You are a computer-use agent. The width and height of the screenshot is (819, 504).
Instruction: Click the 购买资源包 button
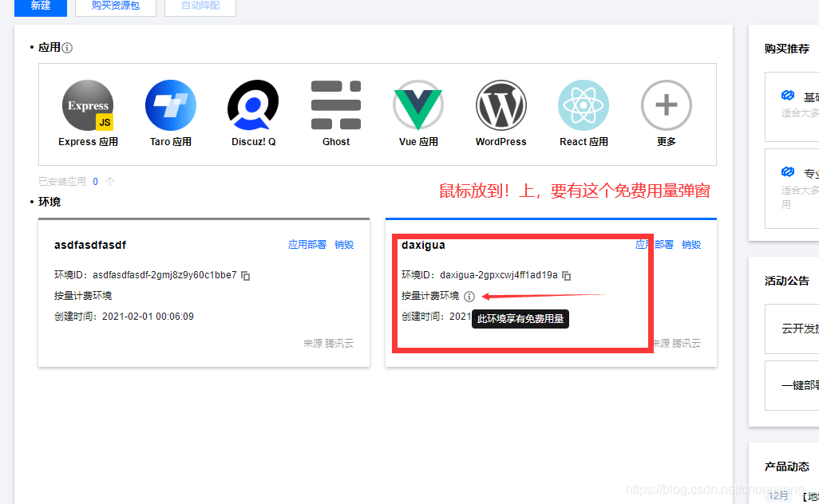click(116, 6)
